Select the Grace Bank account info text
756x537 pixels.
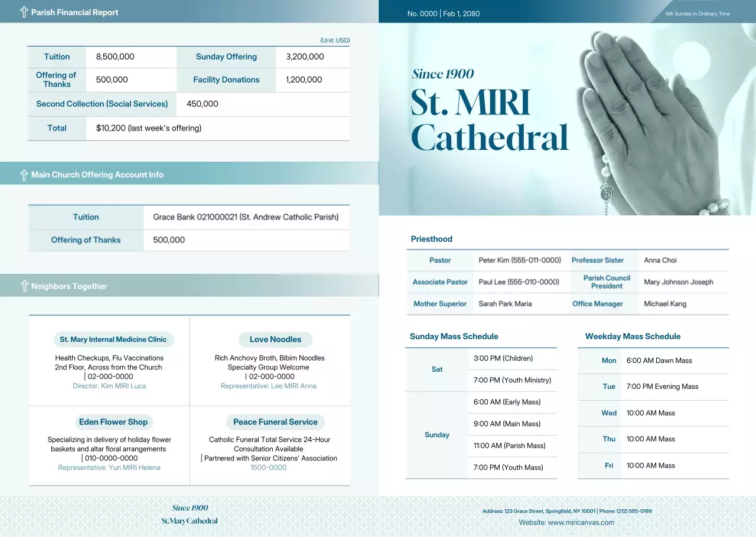click(x=246, y=217)
